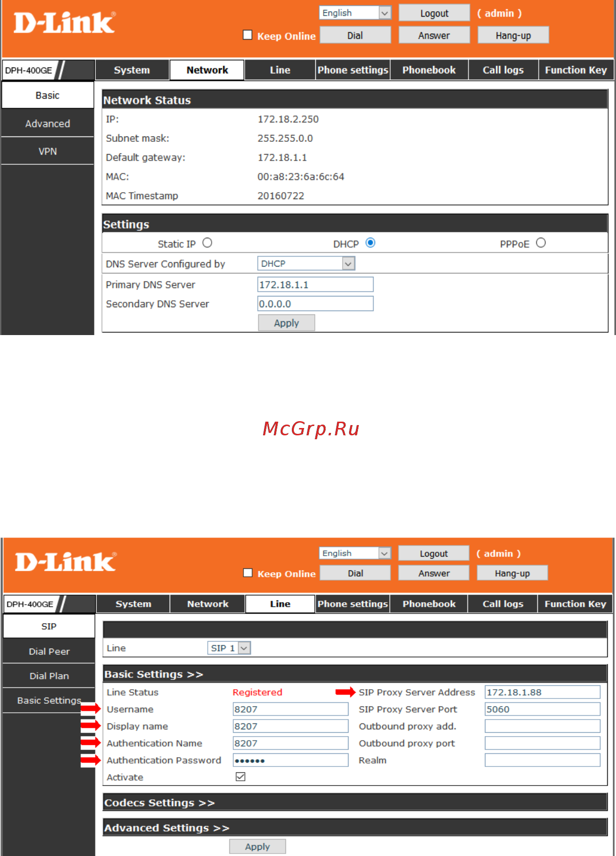This screenshot has height=856, width=616.
Task: Apply the network DNS settings
Action: click(x=286, y=323)
